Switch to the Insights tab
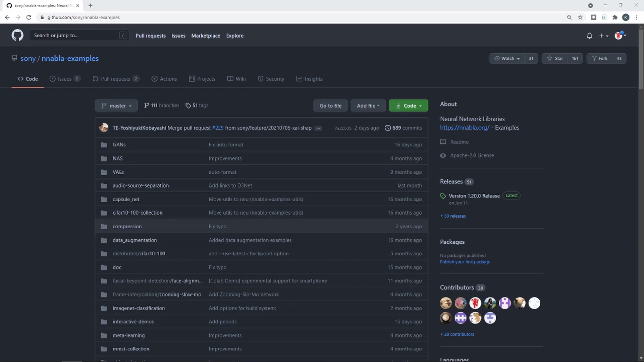The height and width of the screenshot is (362, 644). click(x=309, y=79)
